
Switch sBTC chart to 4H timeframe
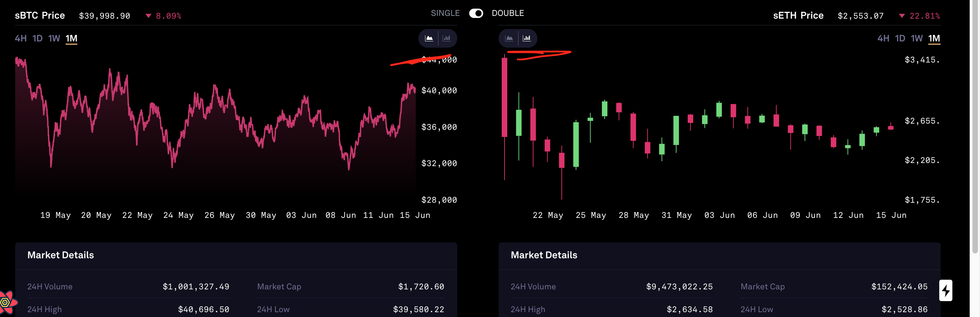tap(20, 38)
